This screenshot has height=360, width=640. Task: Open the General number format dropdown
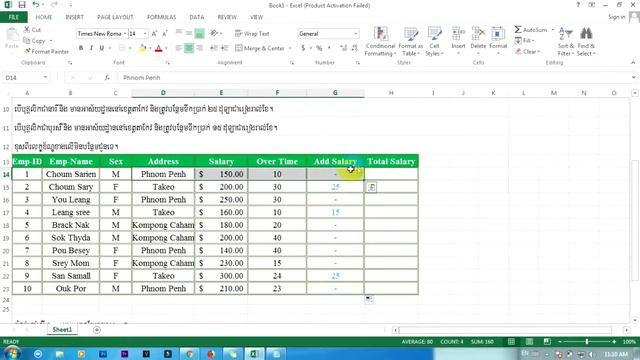tap(356, 33)
